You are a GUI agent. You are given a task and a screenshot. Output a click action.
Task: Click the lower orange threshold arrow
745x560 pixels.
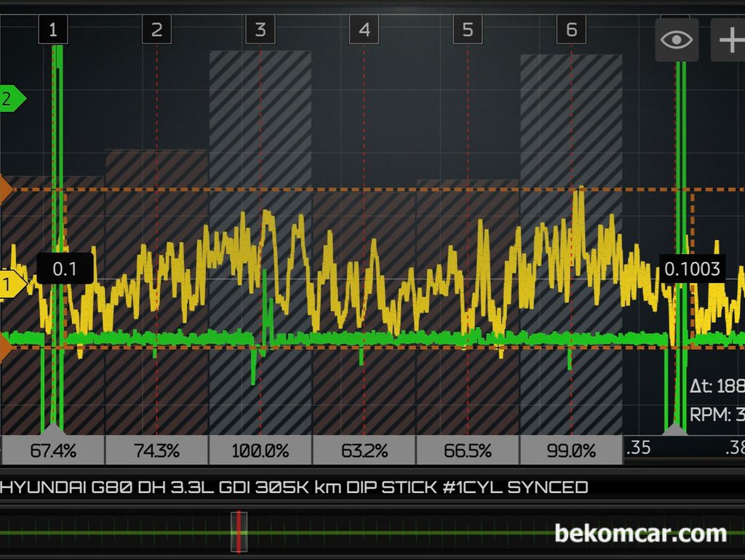tap(6, 348)
